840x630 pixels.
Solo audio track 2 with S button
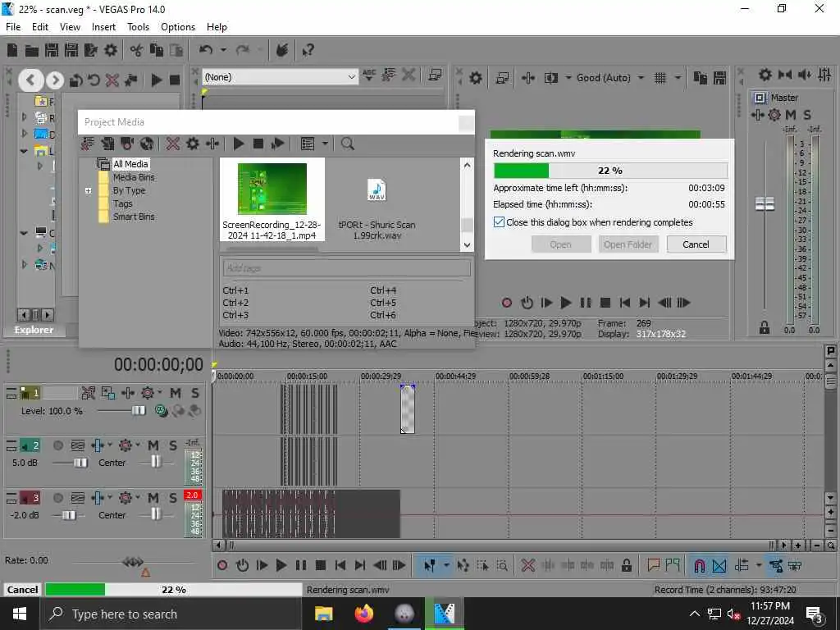click(x=173, y=445)
